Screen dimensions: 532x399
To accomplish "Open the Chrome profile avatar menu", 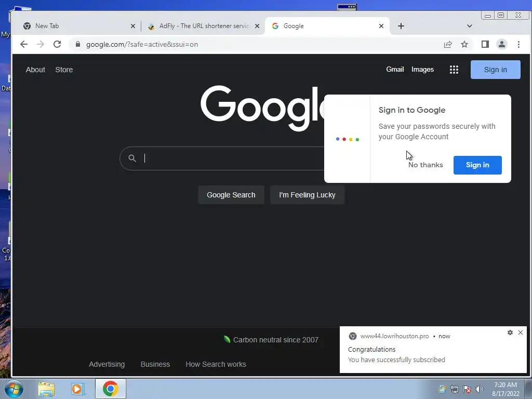I will 502,45.
